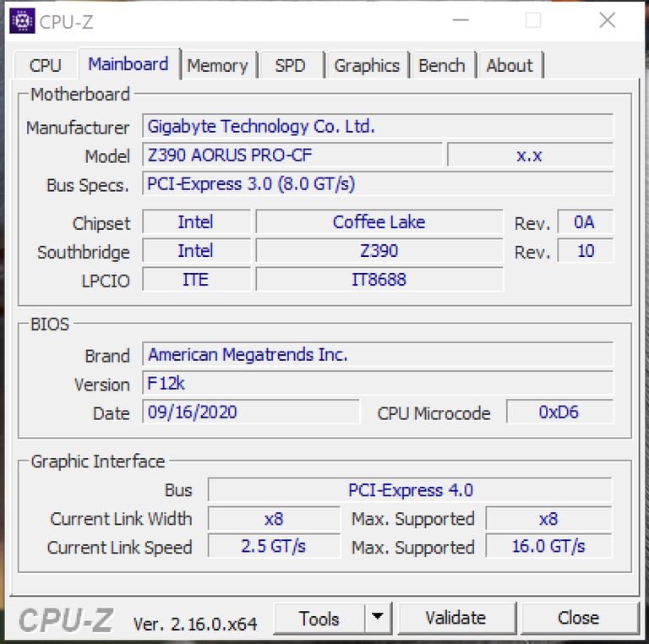The height and width of the screenshot is (644, 649).
Task: Click the LPCIO vendor ITE field
Action: tap(197, 279)
